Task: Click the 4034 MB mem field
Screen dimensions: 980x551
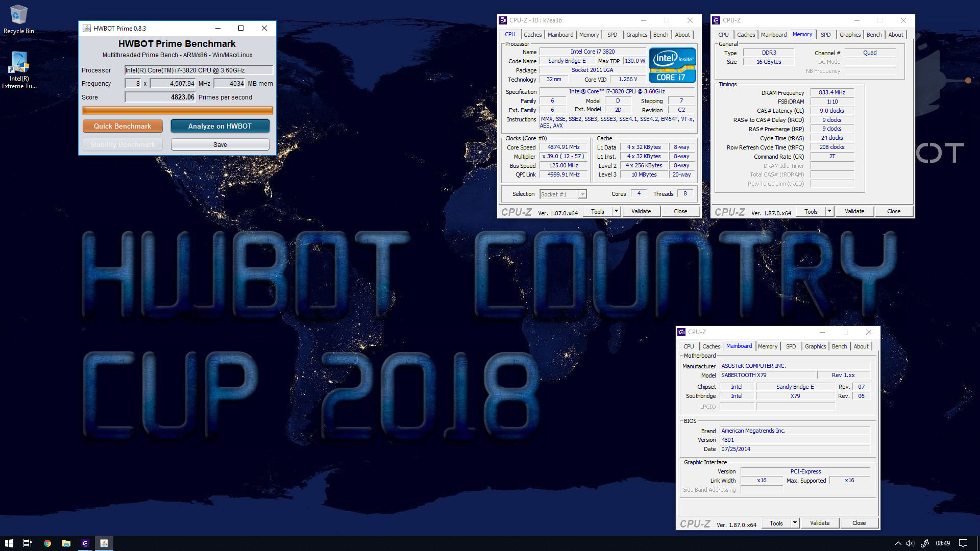Action: 229,83
